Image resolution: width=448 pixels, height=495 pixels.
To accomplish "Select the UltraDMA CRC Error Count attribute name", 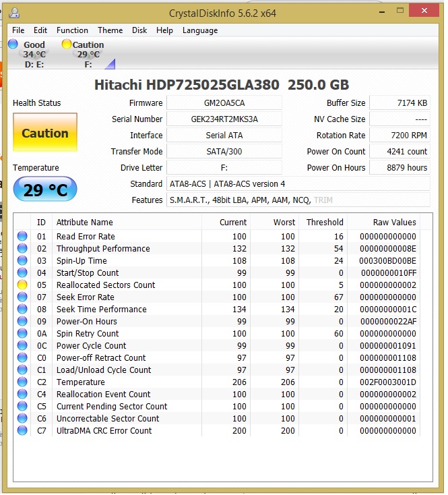I will pyautogui.click(x=104, y=431).
